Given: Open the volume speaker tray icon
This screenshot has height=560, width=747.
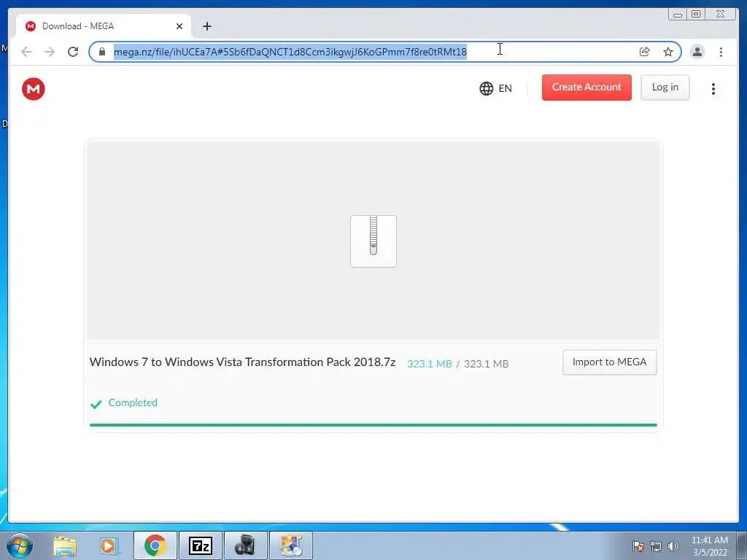Looking at the screenshot, I should (673, 546).
